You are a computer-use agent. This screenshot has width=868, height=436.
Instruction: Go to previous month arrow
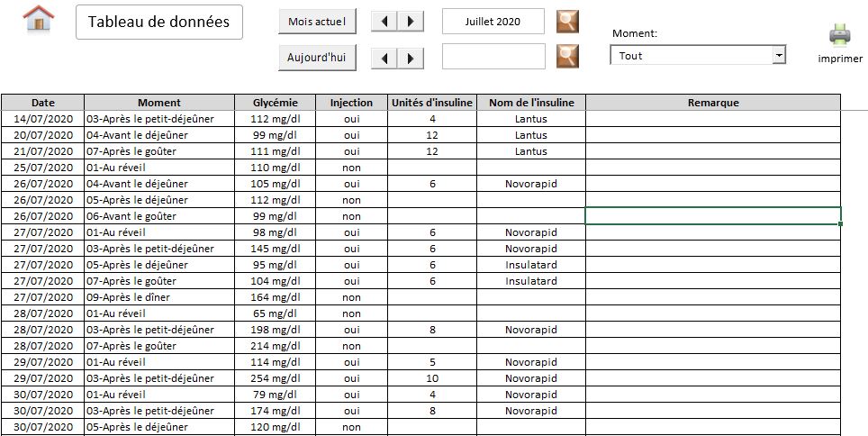(x=384, y=22)
